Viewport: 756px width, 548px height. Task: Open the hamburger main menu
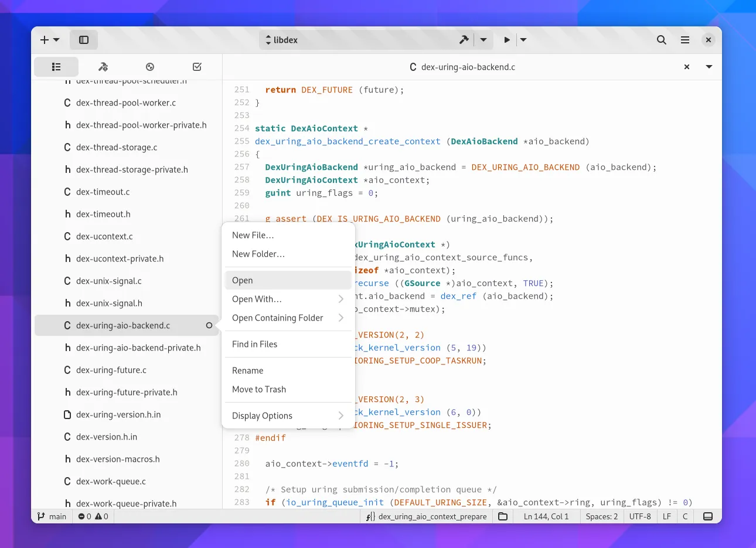pos(685,40)
